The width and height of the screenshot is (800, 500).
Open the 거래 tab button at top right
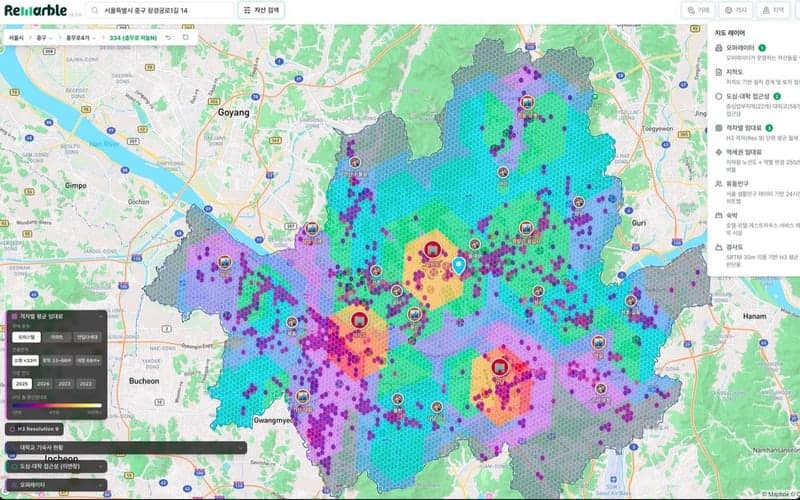point(698,10)
